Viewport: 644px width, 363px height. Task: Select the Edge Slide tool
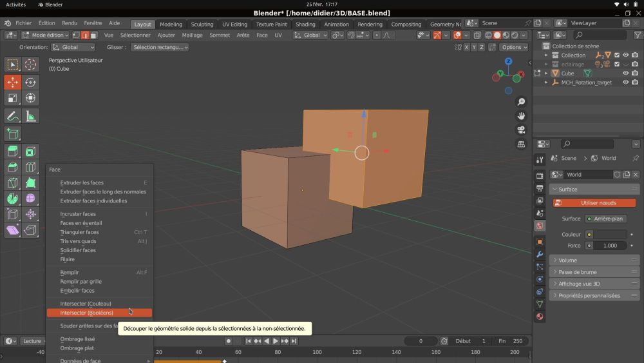coord(12,214)
